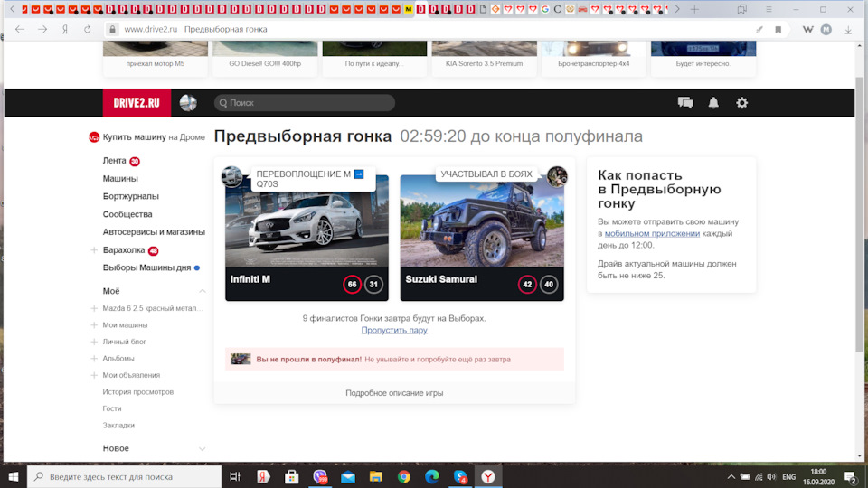Open Skype from the taskbar
The image size is (868, 488).
[460, 476]
